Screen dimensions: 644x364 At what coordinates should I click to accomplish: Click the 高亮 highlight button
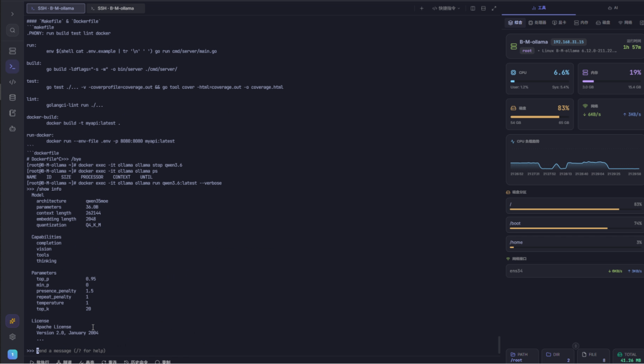(x=86, y=362)
